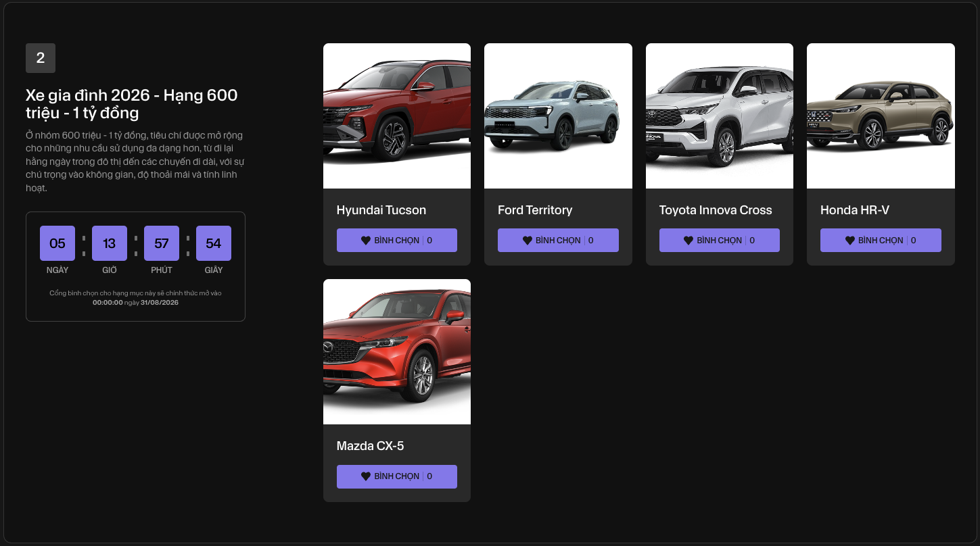980x546 pixels.
Task: Click the 'GIỜ' countdown label
Action: 110,270
